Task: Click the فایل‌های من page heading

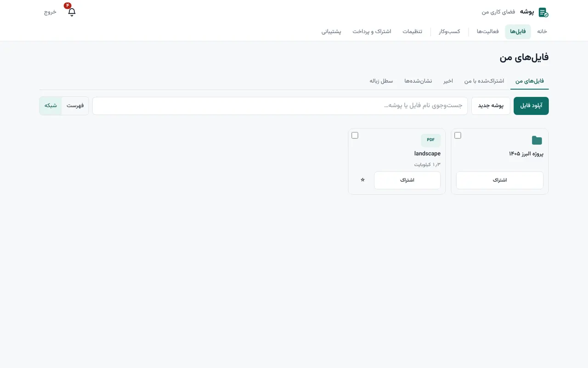Action: (x=524, y=57)
